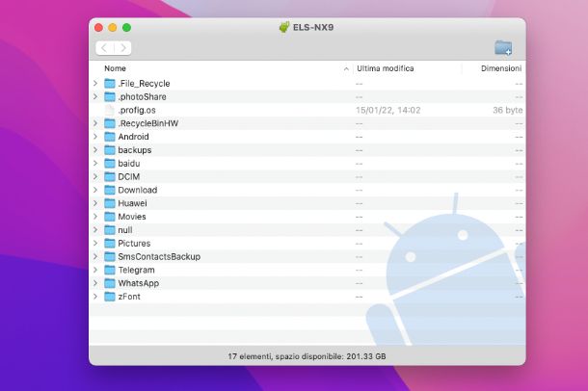588x391 pixels.
Task: Expand the .File_Recycle folder chevron
Action: tap(95, 83)
